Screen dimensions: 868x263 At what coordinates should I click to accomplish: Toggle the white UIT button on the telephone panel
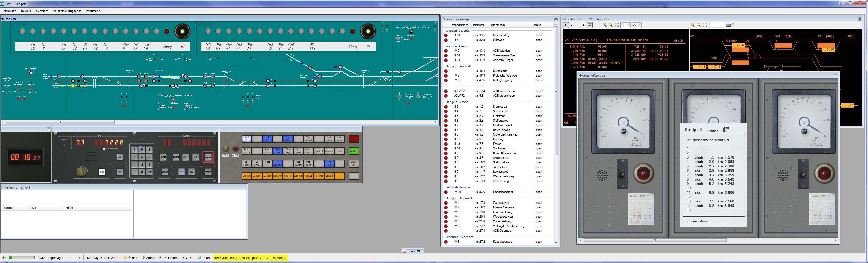tap(102, 172)
